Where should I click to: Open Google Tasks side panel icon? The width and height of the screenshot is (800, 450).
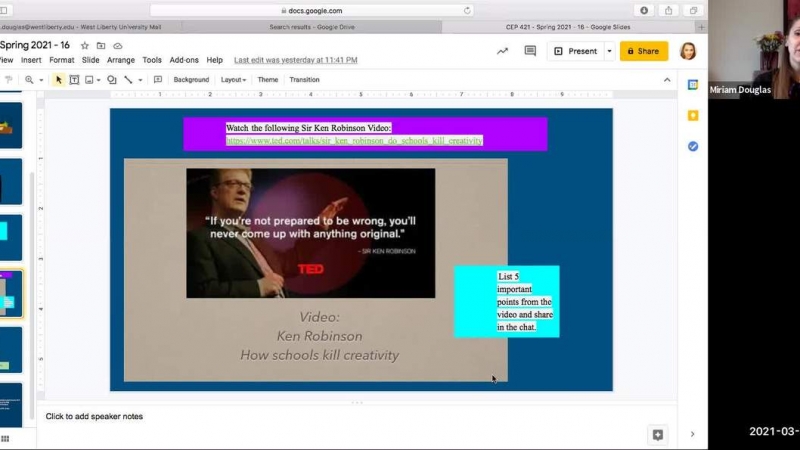click(692, 146)
